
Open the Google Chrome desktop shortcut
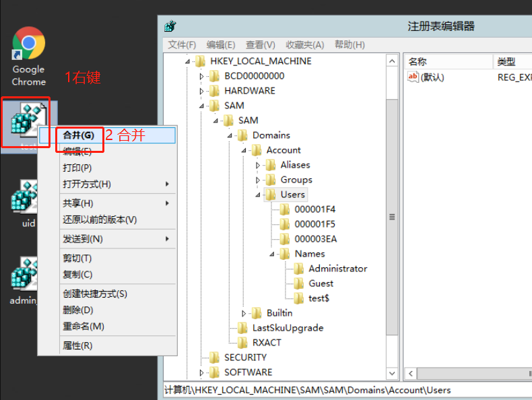tap(28, 44)
